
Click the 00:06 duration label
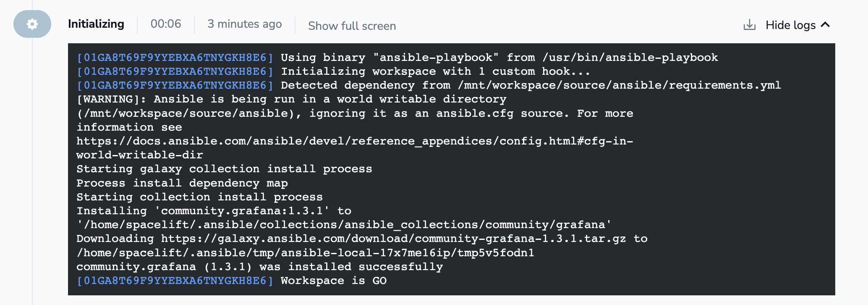point(166,24)
